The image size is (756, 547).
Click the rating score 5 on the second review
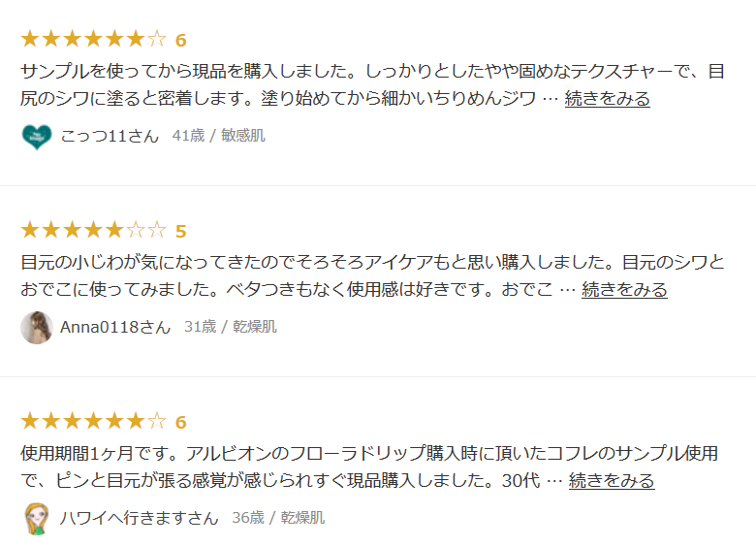point(180,232)
